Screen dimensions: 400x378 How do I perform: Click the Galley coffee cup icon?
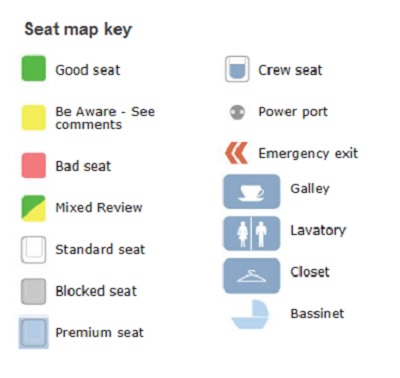pos(252,192)
